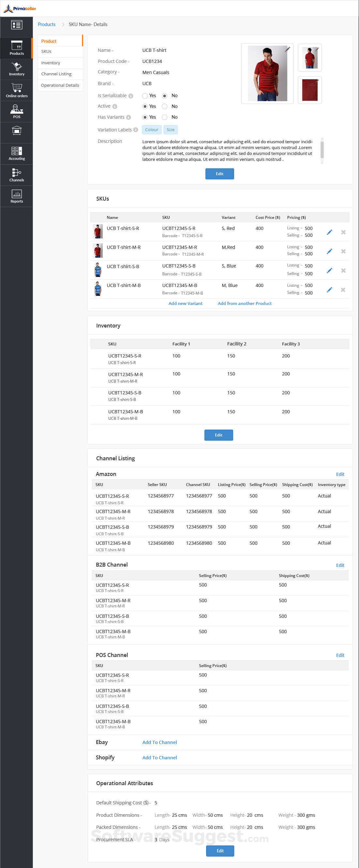359x868 pixels.
Task: Set Is Serializable to Yes
Action: point(145,96)
